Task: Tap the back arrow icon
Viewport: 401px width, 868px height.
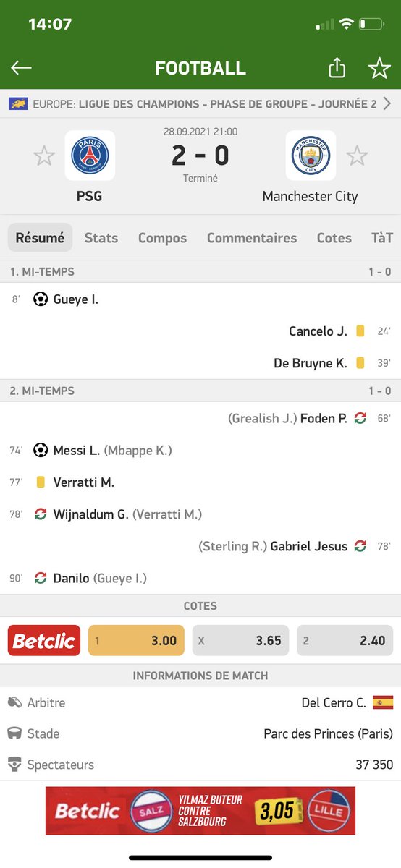Action: [x=22, y=68]
